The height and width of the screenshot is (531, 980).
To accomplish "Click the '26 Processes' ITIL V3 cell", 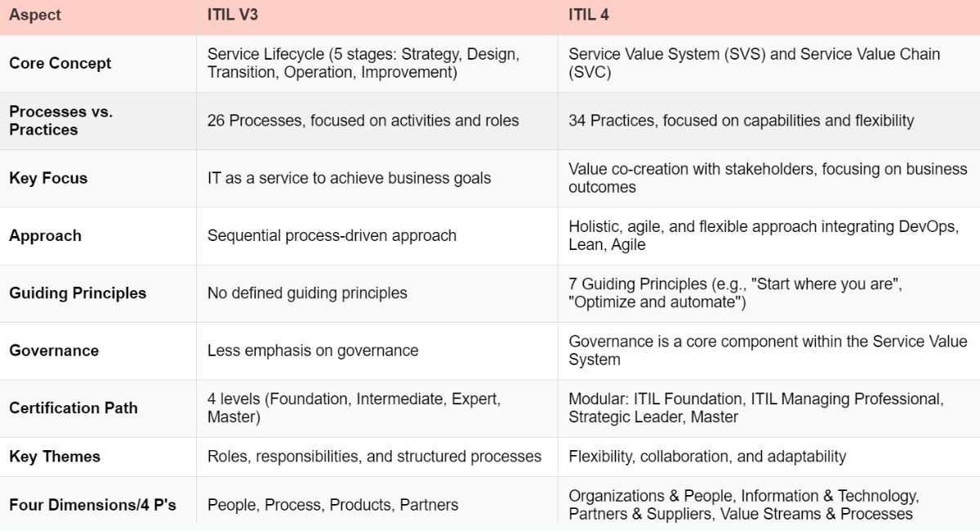I will pos(363,120).
